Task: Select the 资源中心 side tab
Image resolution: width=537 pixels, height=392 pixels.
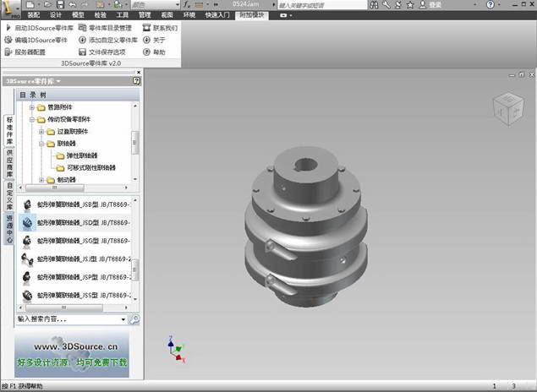Action: tap(9, 228)
